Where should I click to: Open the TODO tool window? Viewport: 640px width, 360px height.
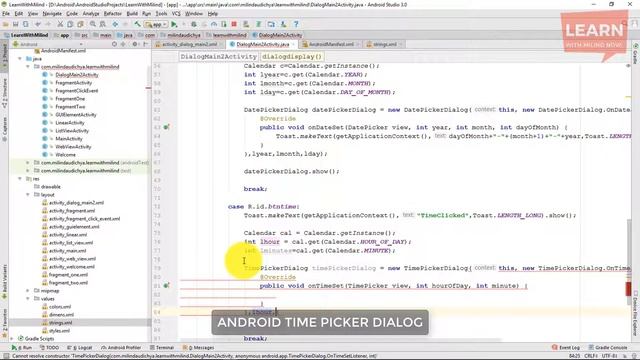pyautogui.click(x=49, y=348)
